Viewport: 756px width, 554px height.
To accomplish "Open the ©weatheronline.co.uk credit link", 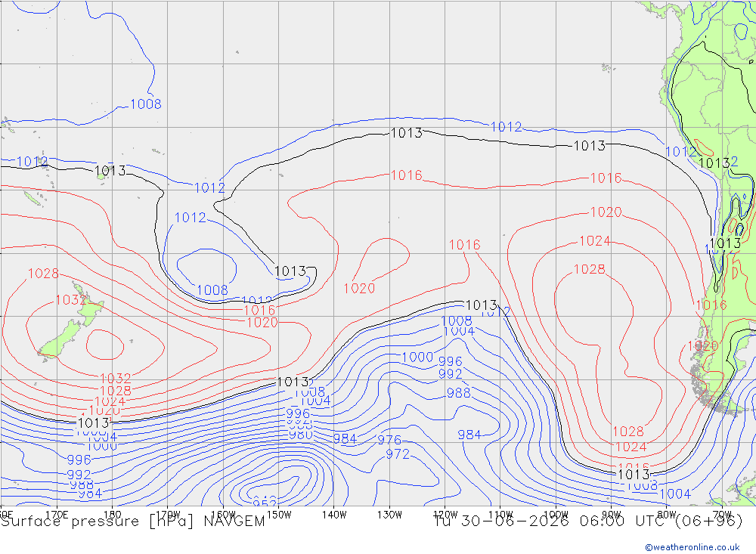I will click(x=692, y=547).
